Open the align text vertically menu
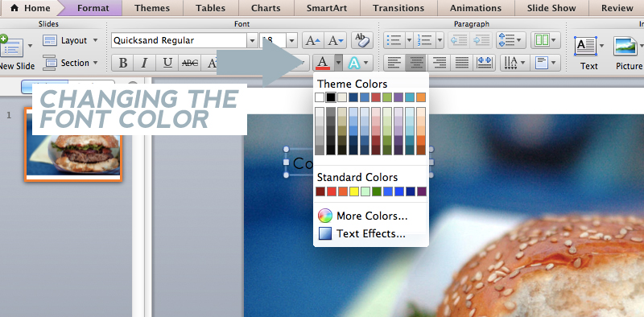 coord(546,63)
